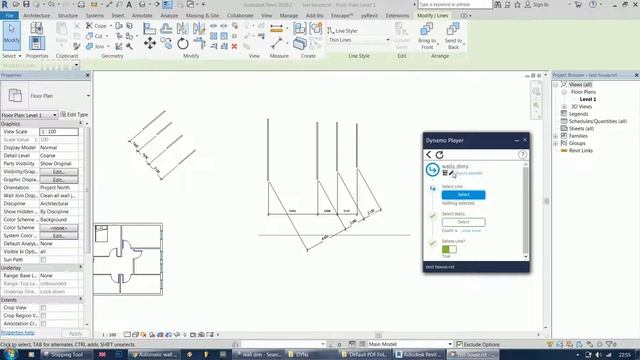Screen dimensions: 640x360
Task: Click Edit button for Visibility/Graphics
Action: [x=59, y=172]
